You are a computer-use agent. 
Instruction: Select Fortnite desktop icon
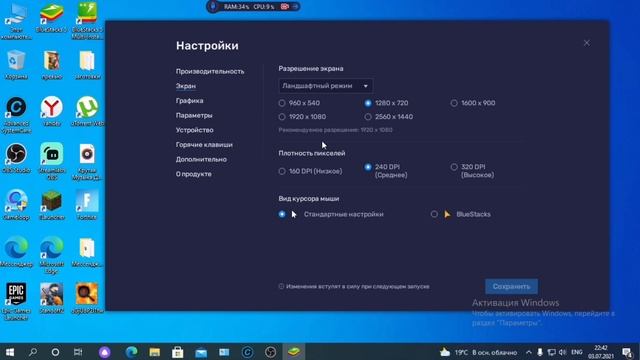point(87,205)
